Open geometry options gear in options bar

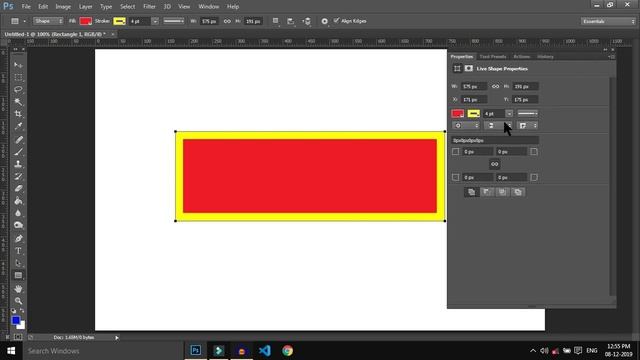pyautogui.click(x=324, y=21)
